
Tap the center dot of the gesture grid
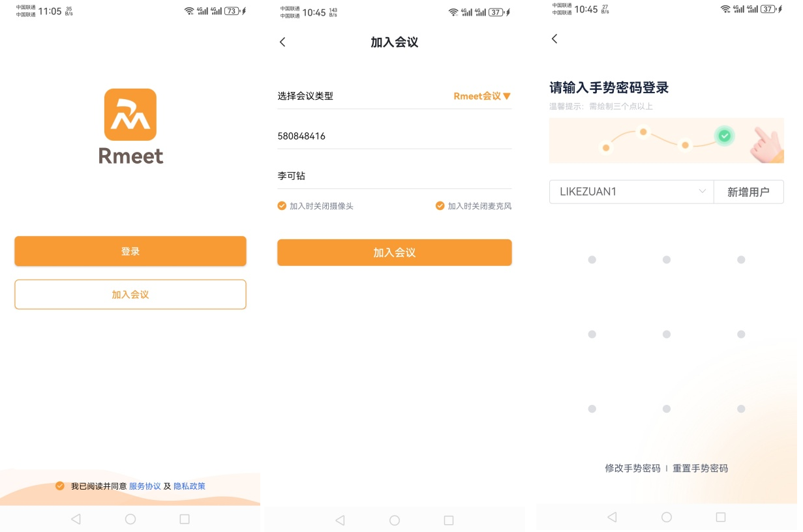pyautogui.click(x=667, y=334)
